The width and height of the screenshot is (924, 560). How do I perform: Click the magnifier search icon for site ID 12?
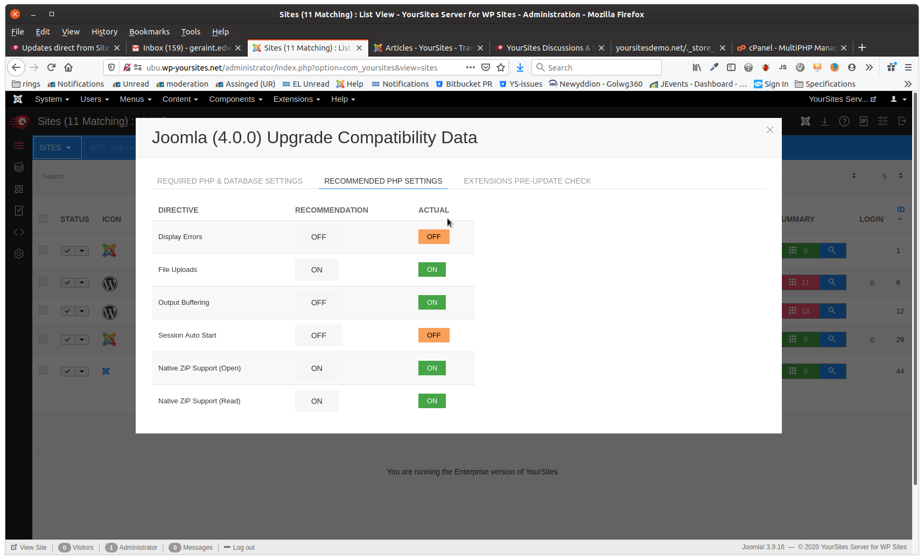(x=832, y=311)
